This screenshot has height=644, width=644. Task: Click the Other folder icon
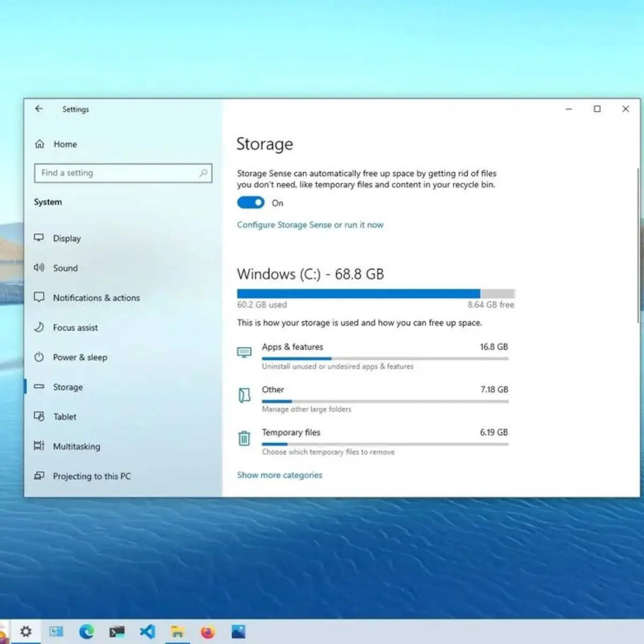pos(244,395)
